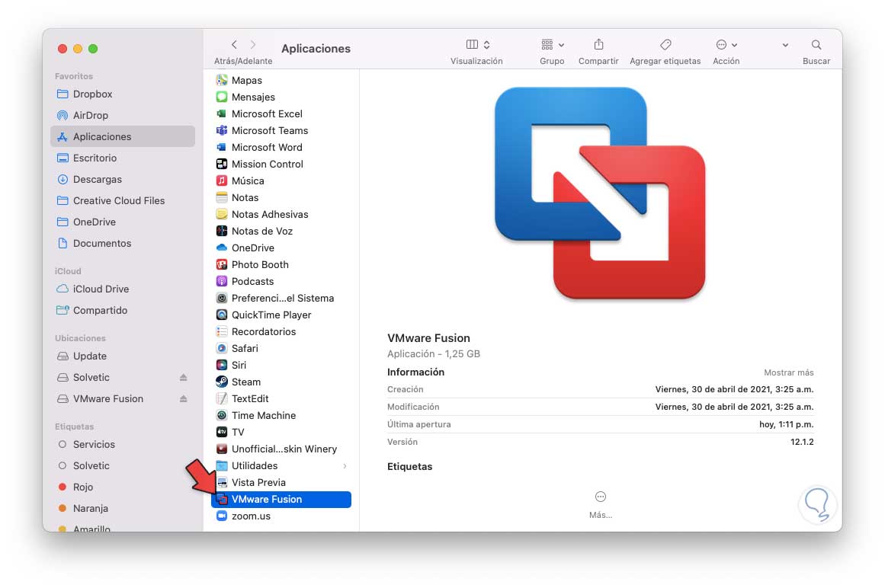Open the Visualización column view control

pos(477,44)
